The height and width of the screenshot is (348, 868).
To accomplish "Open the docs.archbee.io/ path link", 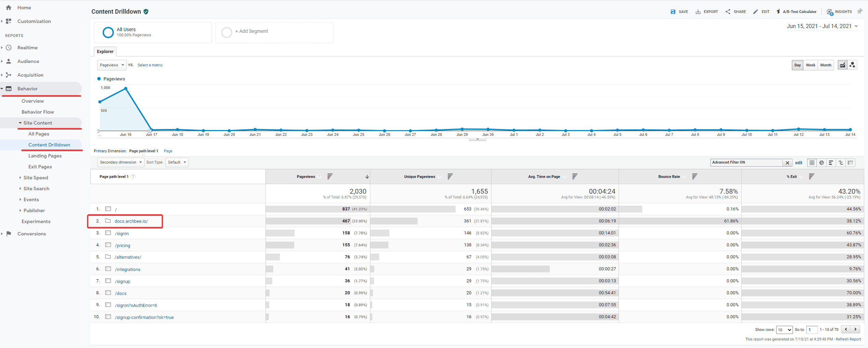I will [131, 221].
